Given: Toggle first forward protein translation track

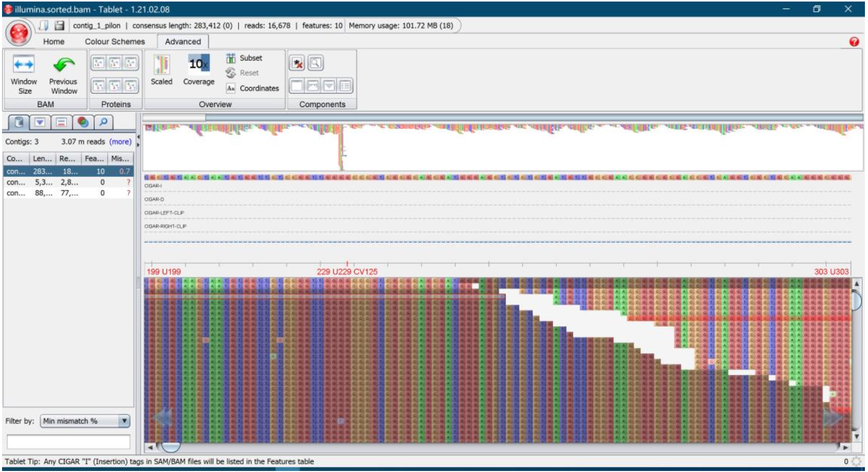Looking at the screenshot, I should click(99, 63).
